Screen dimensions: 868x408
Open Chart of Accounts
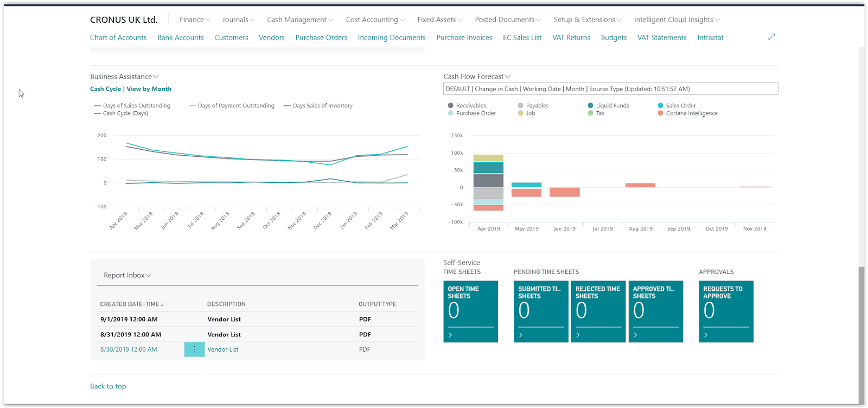[118, 37]
